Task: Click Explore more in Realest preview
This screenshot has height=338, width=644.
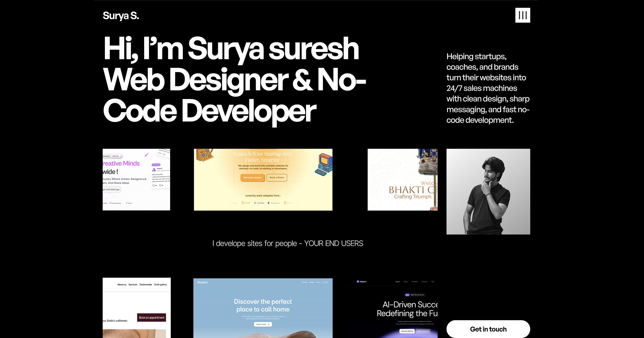Action: pyautogui.click(x=263, y=324)
